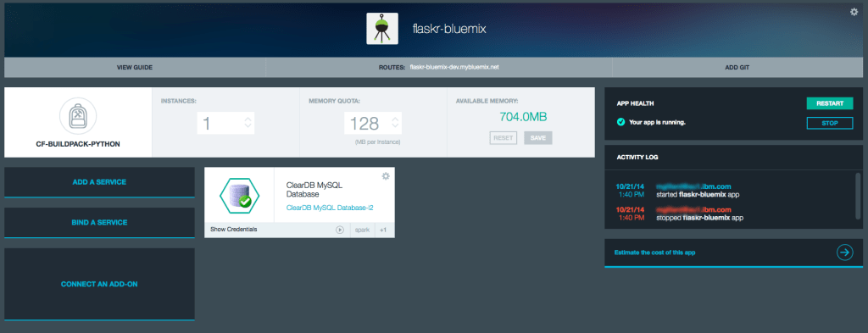Click the ACTIVITY LOG heading
Screen dimensions: 868x333
(637, 157)
